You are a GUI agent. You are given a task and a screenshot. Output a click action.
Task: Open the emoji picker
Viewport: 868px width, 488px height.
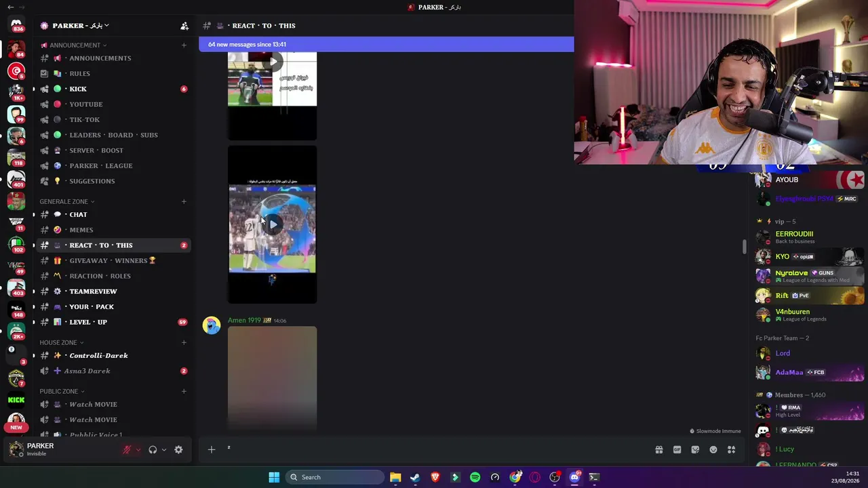713,449
